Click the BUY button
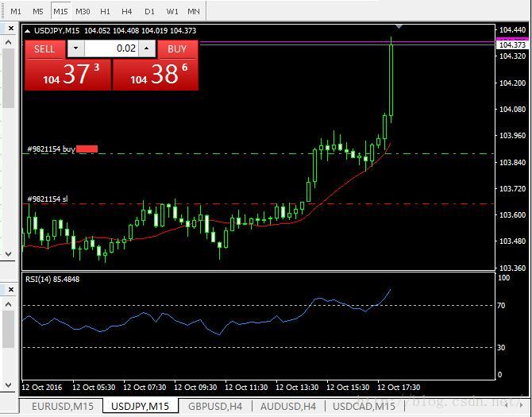532x417 pixels. click(x=177, y=49)
